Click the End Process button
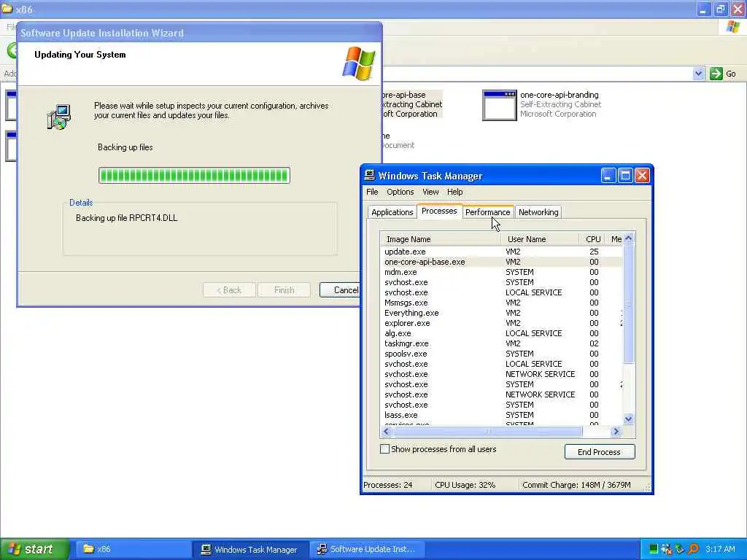This screenshot has height=560, width=747. (600, 452)
